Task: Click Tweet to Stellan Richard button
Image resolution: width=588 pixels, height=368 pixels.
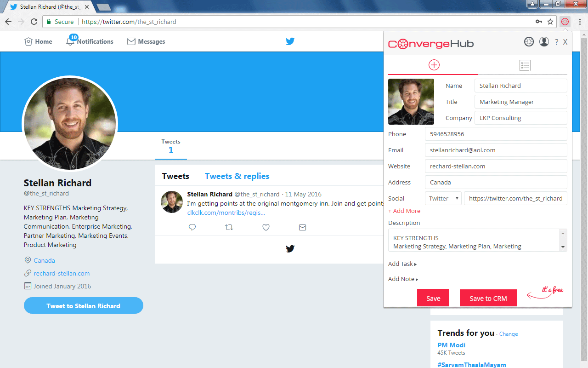Action: coord(84,305)
